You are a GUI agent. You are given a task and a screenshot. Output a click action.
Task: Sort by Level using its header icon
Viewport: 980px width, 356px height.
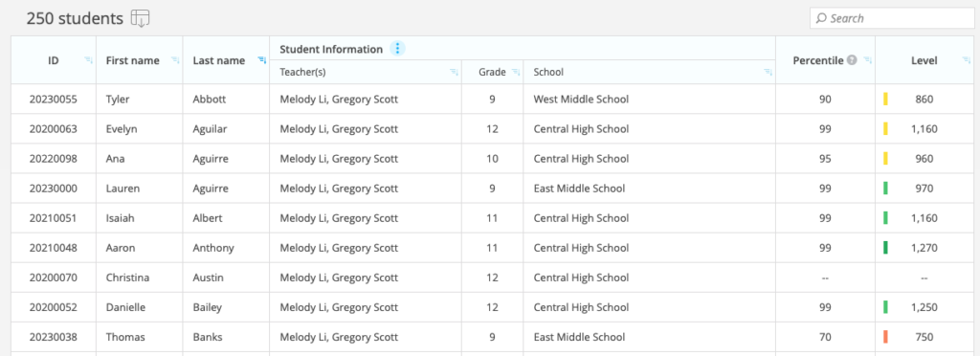click(x=965, y=60)
